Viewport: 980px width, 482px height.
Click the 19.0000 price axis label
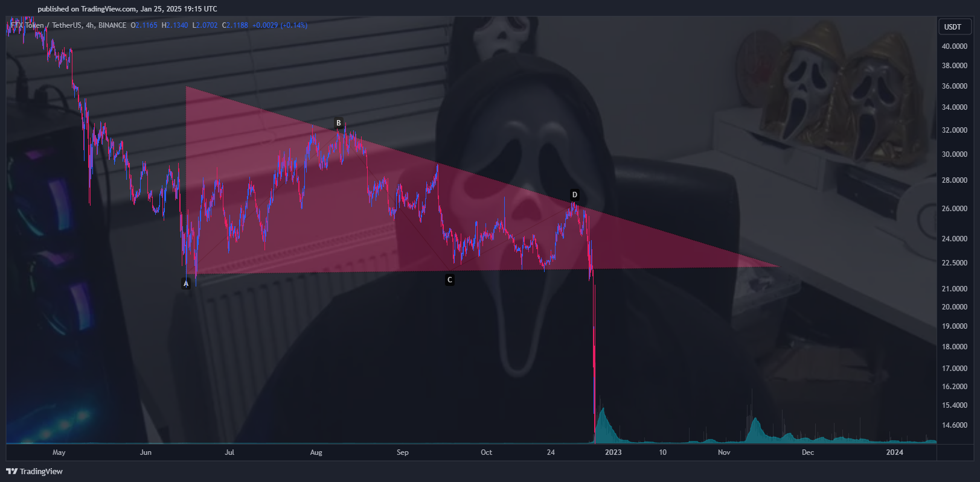pyautogui.click(x=955, y=326)
